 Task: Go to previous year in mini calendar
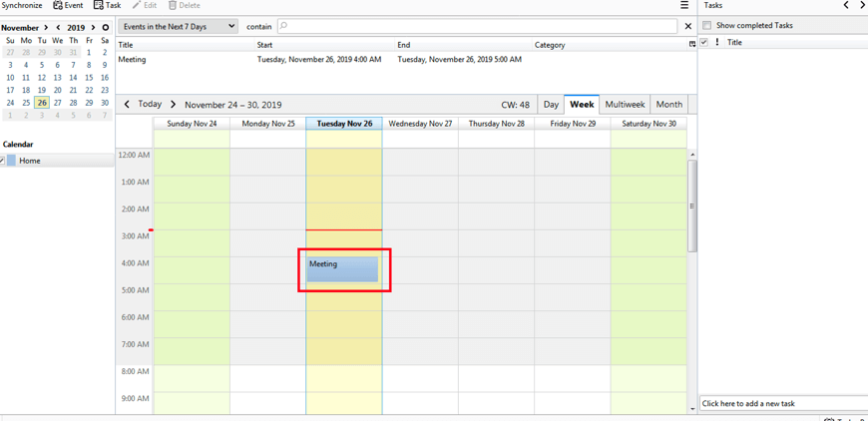point(58,28)
